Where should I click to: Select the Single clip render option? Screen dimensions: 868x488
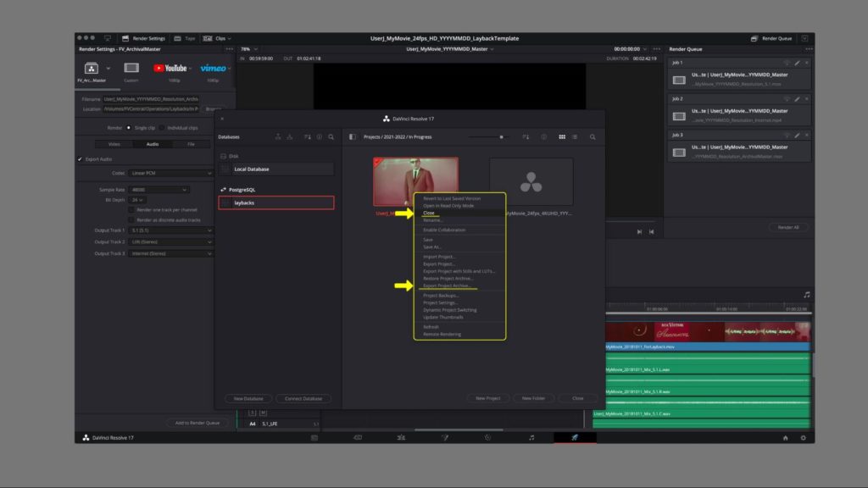click(x=129, y=128)
